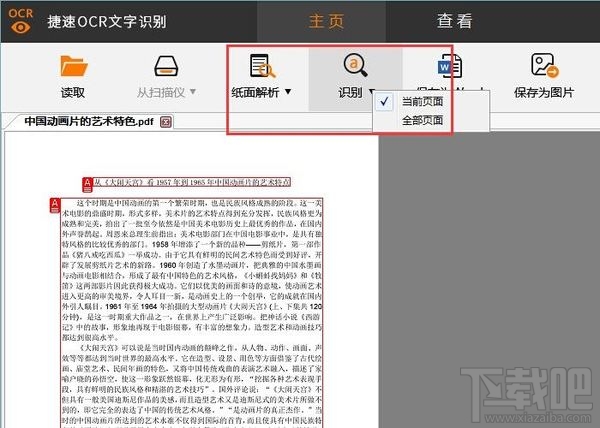Click the 读取 label button
Viewport: 600px width, 428px height.
coord(73,92)
